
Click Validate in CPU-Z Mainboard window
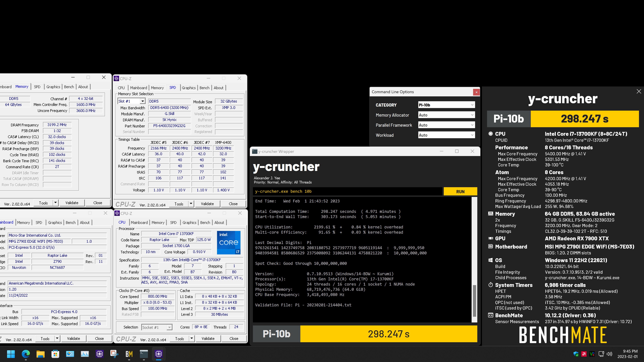pos(73,339)
